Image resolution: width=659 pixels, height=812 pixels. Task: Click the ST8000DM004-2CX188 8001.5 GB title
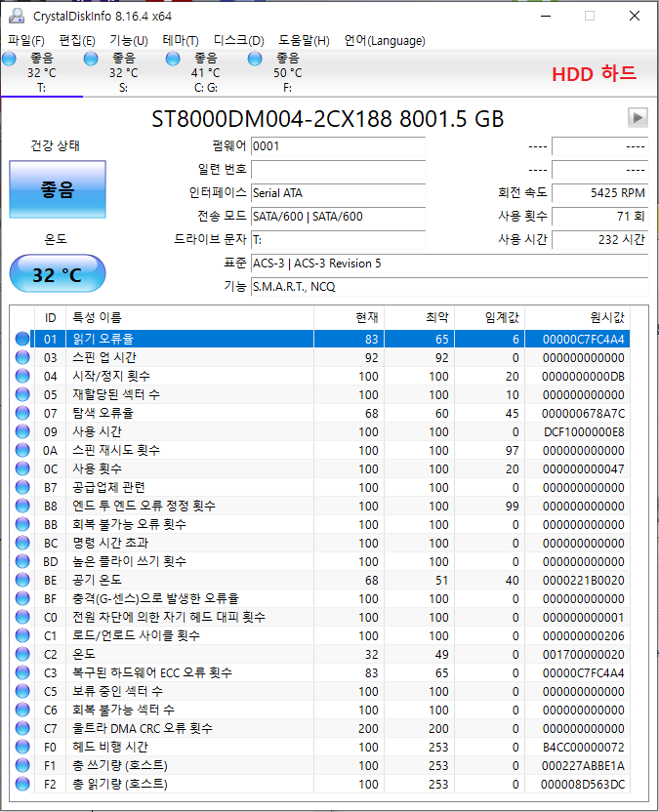tap(327, 119)
